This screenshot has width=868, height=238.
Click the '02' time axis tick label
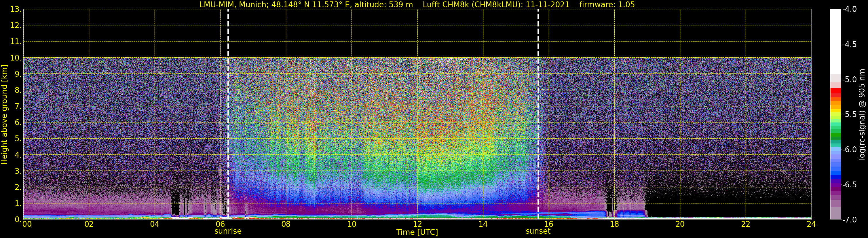tap(89, 224)
